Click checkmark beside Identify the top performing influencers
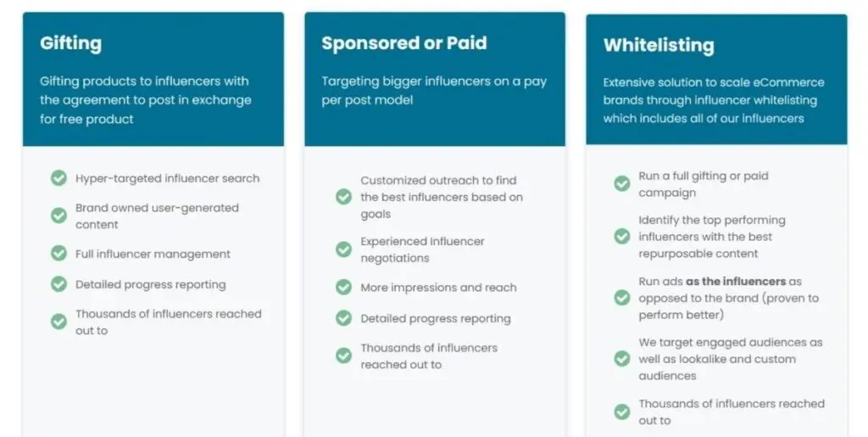Viewport: 868px width, 437px height. point(622,237)
